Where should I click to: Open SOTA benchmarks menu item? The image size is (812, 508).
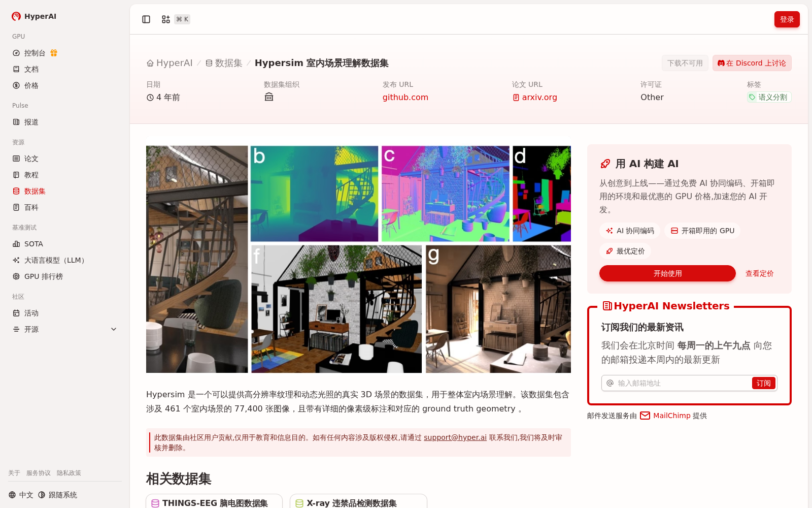[65, 244]
